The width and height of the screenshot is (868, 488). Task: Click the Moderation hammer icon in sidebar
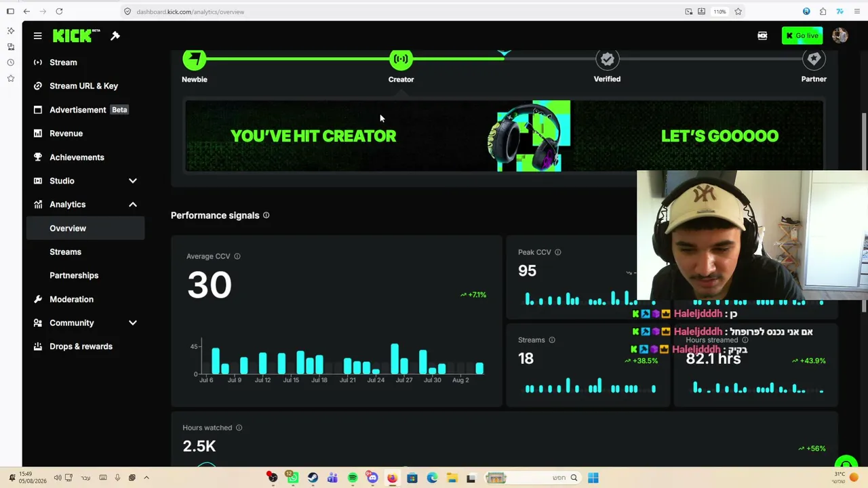[38, 300]
